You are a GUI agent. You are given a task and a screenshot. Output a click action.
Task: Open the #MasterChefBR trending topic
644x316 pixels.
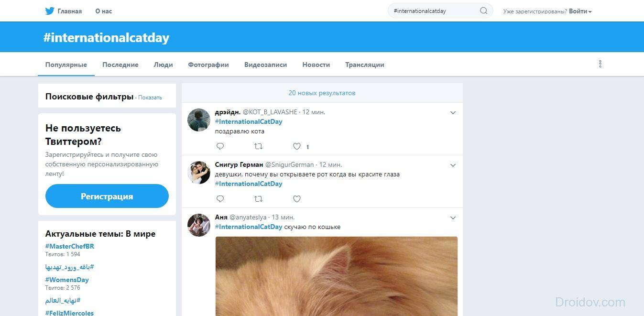click(70, 246)
